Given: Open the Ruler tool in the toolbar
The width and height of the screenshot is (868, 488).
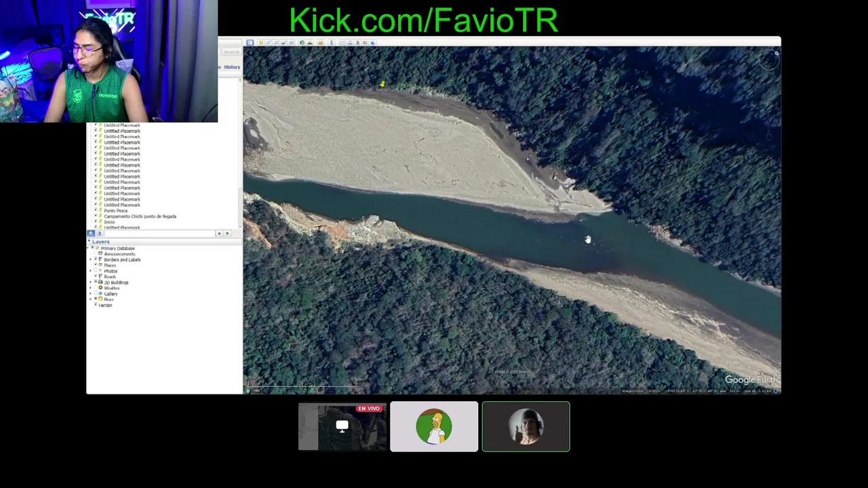Looking at the screenshot, I should tap(332, 43).
